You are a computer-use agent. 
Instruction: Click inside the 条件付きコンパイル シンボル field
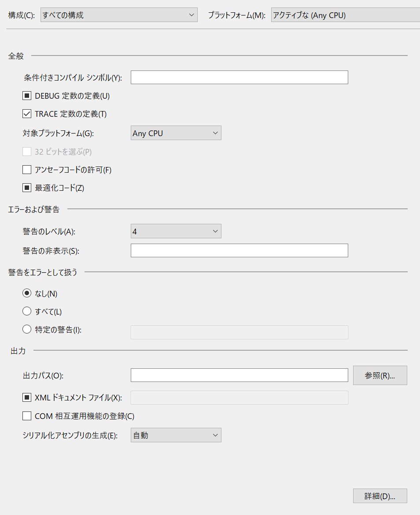[x=239, y=77]
